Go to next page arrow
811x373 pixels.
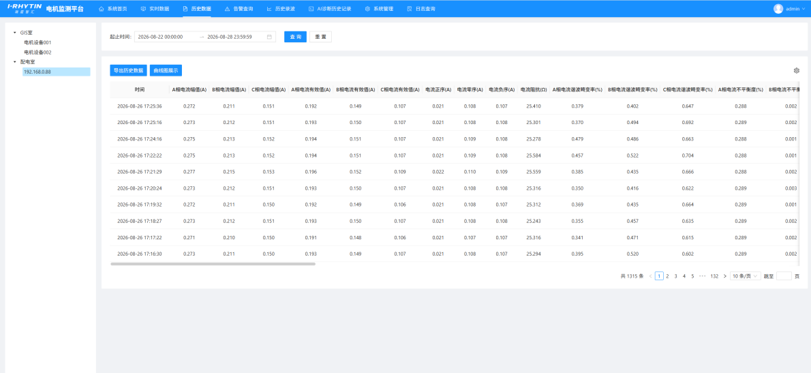(x=725, y=276)
